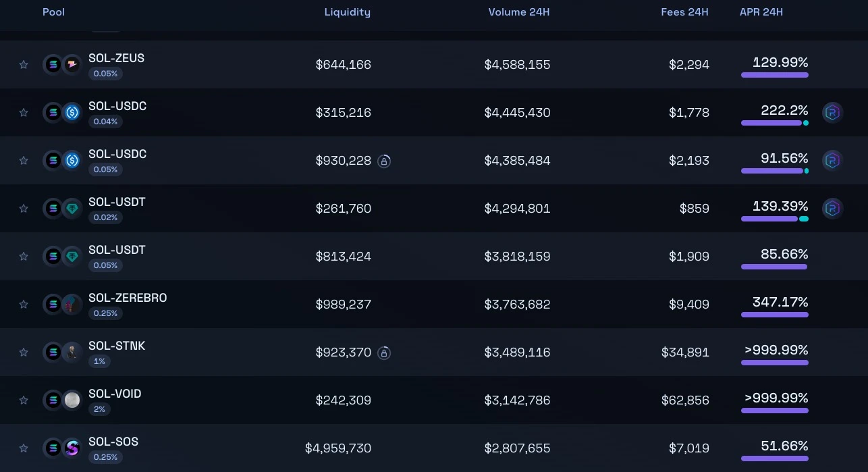Click the SOL-VOID token pair icon
868x472 pixels.
click(62, 400)
